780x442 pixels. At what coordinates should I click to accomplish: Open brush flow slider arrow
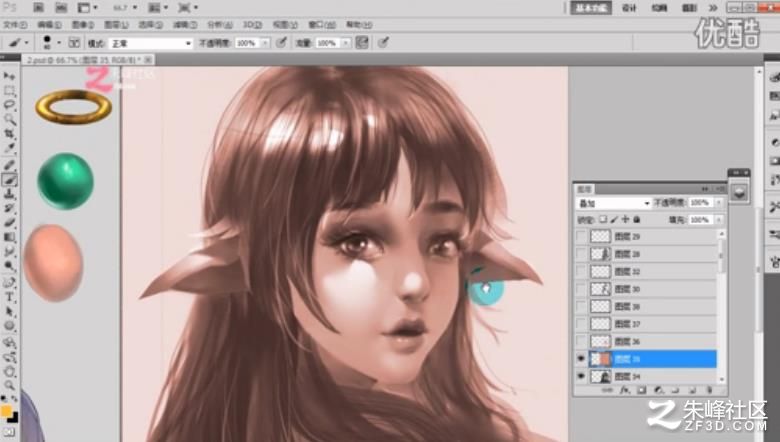[345, 43]
